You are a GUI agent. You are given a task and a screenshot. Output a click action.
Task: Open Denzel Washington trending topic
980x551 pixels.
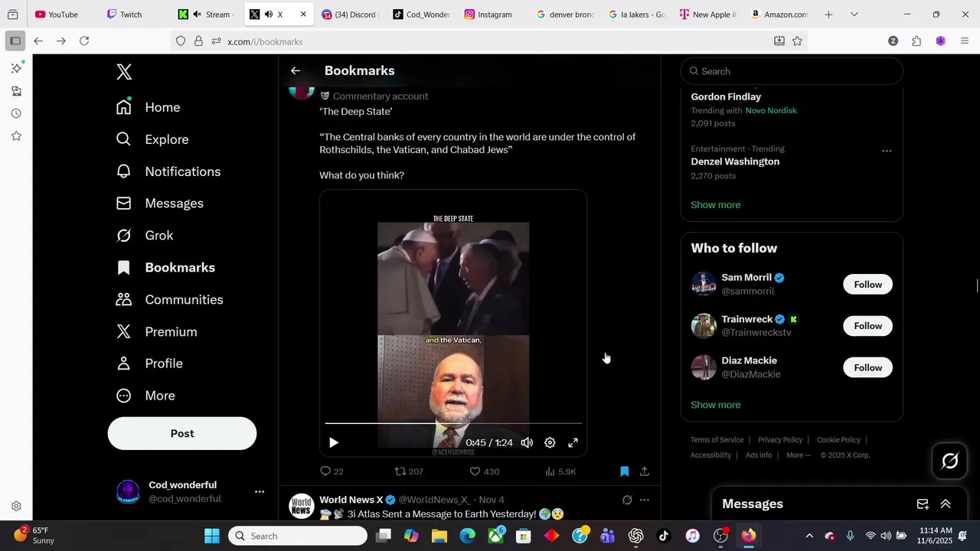pyautogui.click(x=735, y=161)
